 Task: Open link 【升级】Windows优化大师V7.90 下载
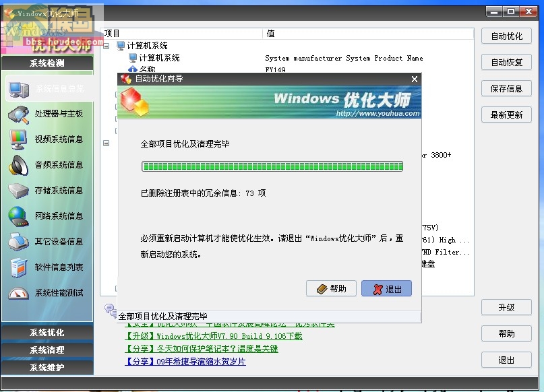214,336
